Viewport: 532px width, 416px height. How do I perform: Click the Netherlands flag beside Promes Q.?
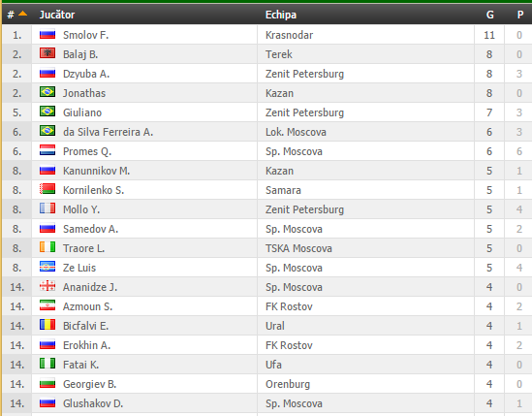coord(47,150)
